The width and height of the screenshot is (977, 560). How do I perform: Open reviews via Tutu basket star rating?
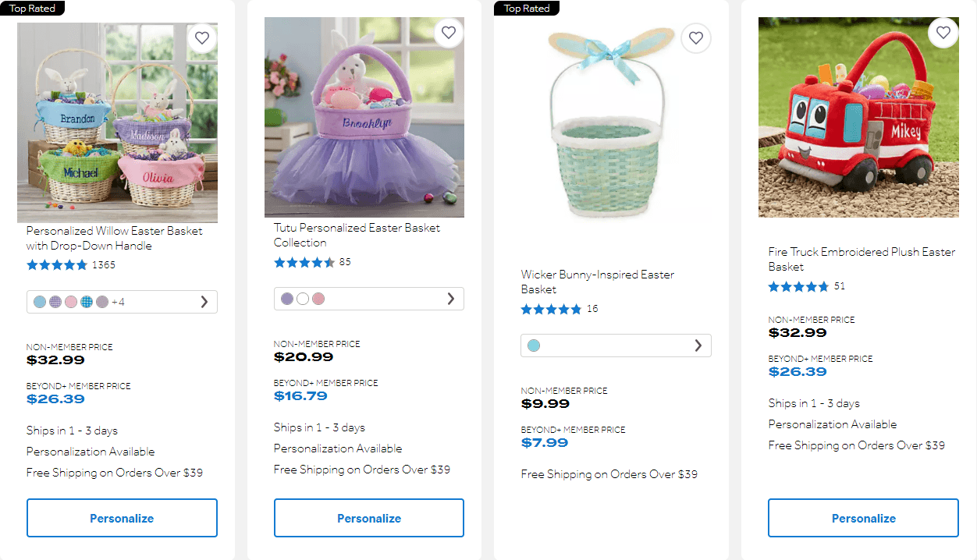[304, 262]
